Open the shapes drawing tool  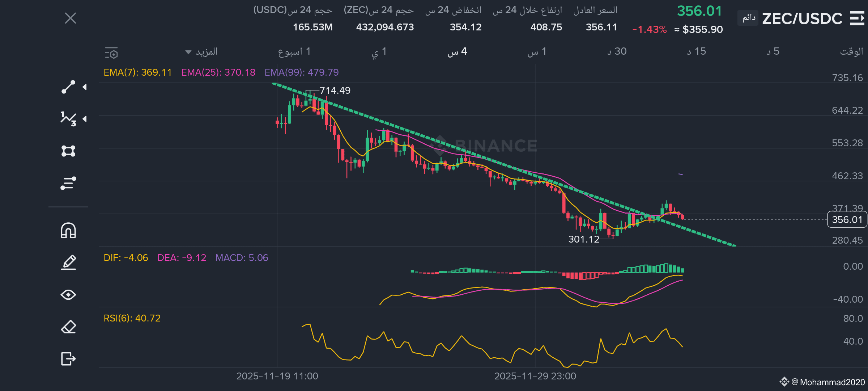pyautogui.click(x=68, y=151)
